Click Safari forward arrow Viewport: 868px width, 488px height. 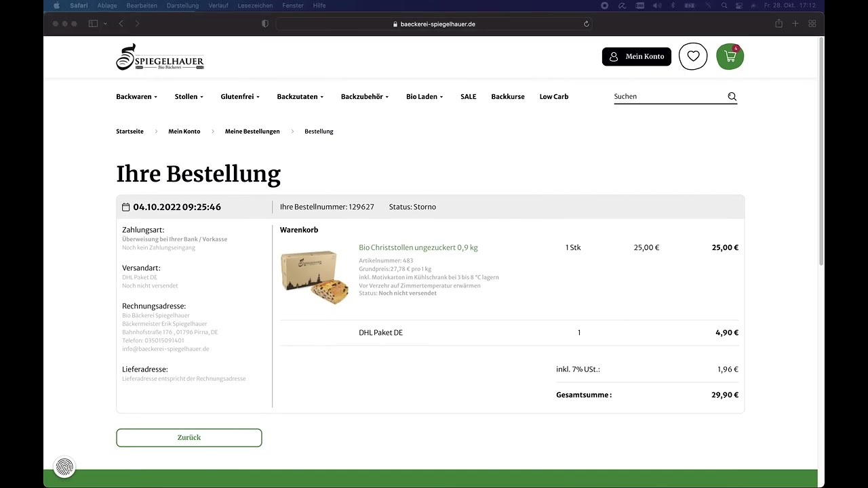click(x=137, y=24)
